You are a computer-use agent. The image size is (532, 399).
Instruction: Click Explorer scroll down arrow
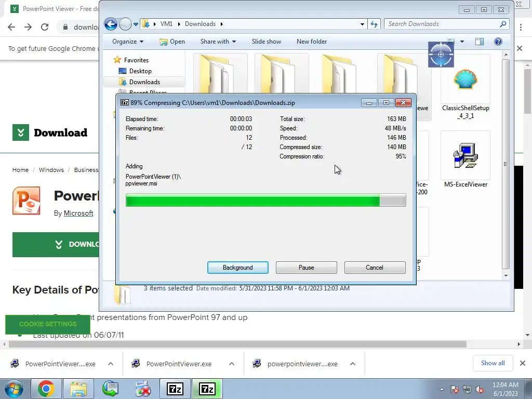point(506,275)
